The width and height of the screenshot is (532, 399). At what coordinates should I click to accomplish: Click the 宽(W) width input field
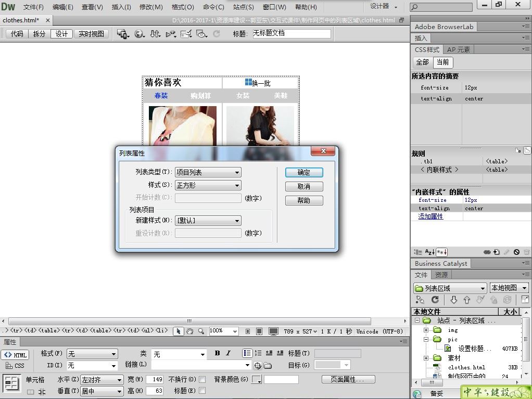tap(155, 379)
